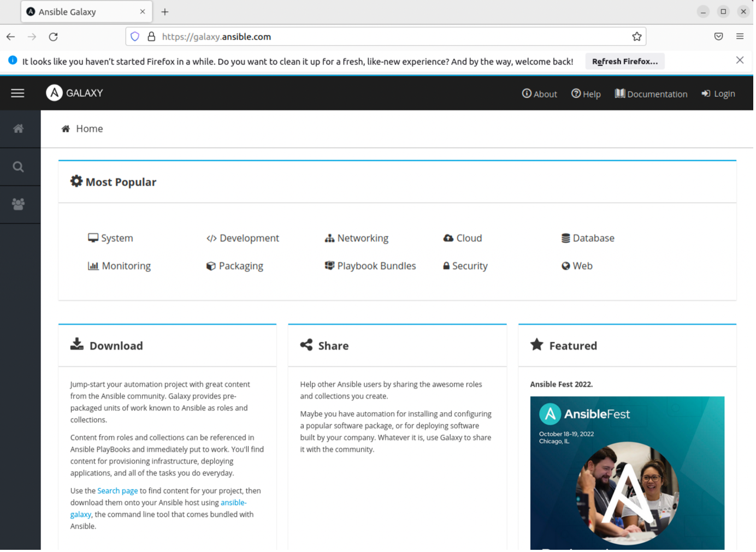Screen dimensions: 756x552
Task: Click the search icon in the left sidebar
Action: tap(19, 167)
